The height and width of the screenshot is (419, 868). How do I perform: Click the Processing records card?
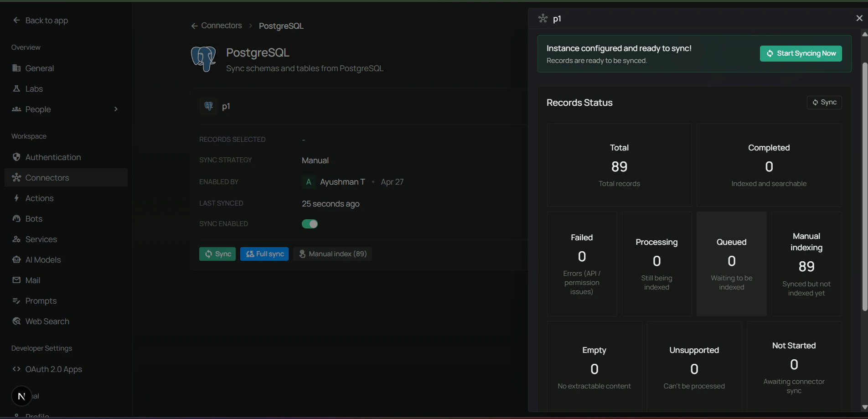(x=656, y=264)
